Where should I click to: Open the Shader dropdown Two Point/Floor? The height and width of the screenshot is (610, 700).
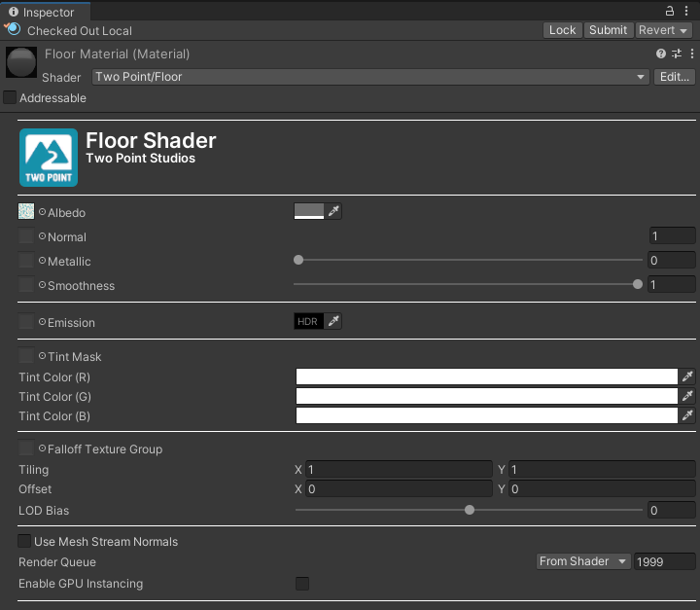point(370,77)
